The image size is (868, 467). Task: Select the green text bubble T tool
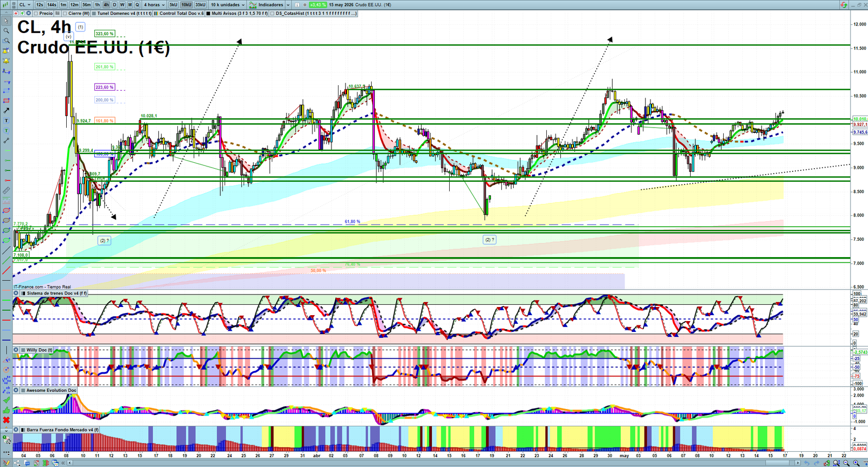tap(7, 131)
